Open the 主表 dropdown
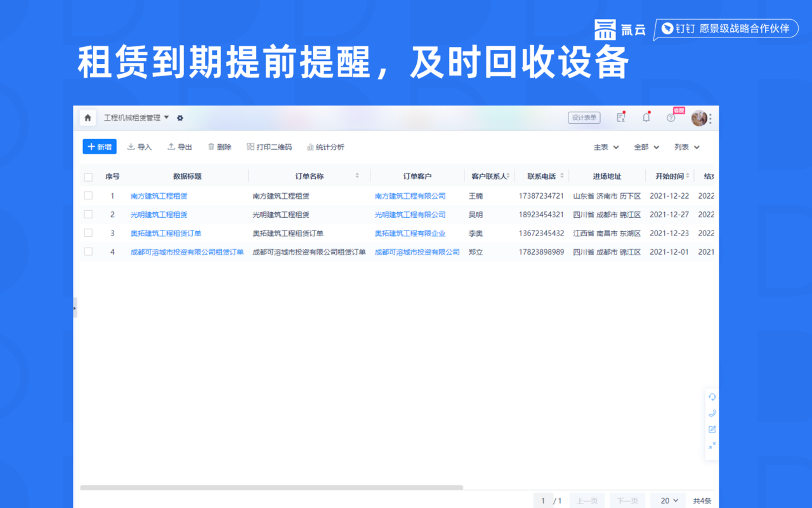 point(606,147)
